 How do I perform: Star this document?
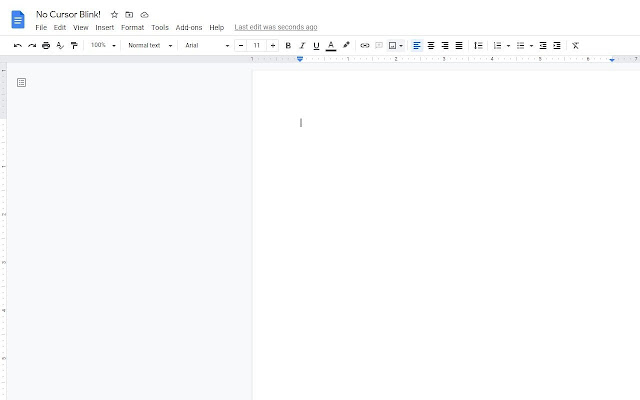point(114,15)
